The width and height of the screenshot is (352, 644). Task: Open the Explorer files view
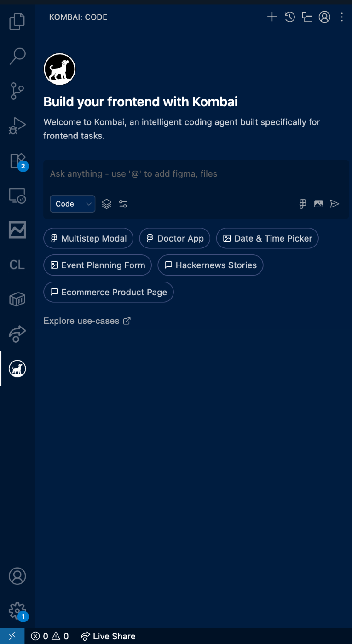pos(17,21)
